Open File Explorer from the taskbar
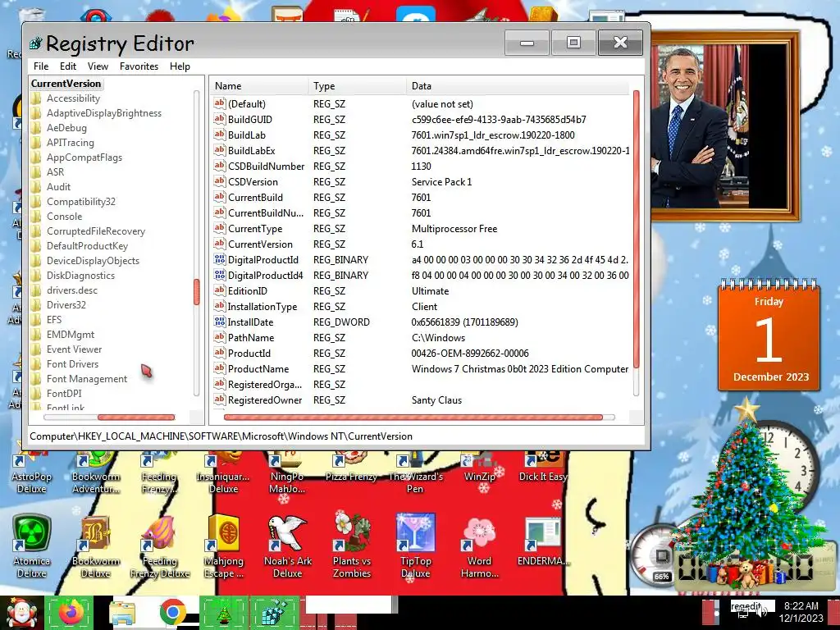840x630 pixels. click(x=121, y=613)
